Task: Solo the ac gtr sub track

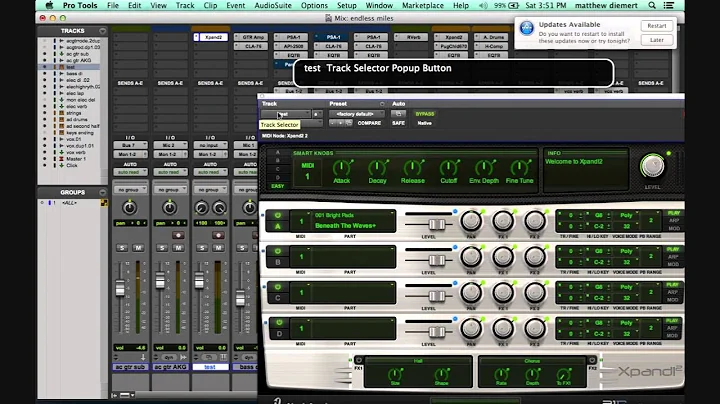Action: point(122,248)
